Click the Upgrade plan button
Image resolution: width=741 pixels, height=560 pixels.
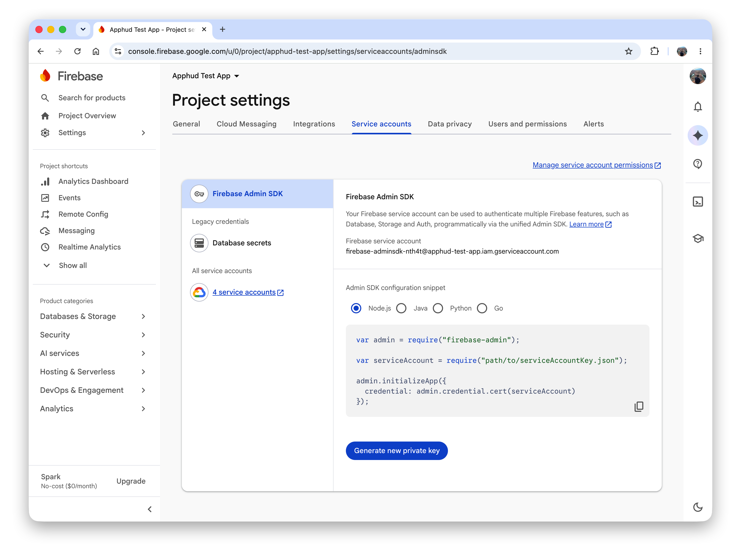pos(131,481)
